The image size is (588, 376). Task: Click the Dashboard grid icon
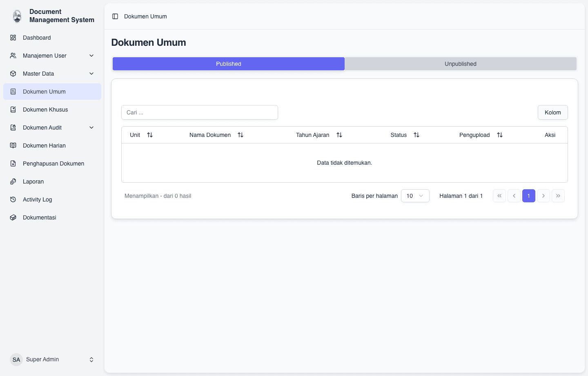coord(13,38)
